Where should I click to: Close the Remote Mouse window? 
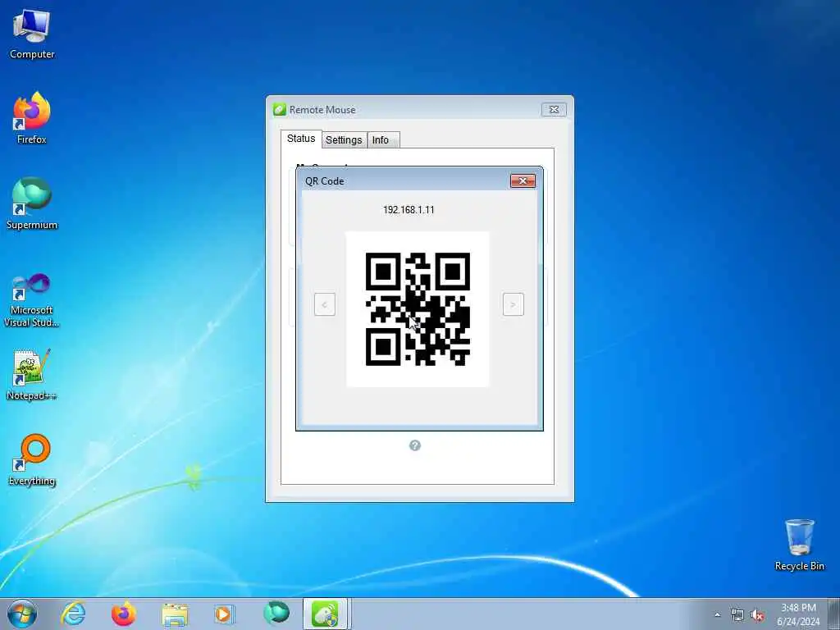(554, 109)
